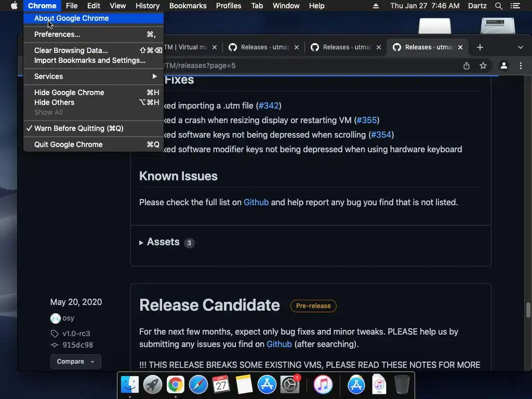Open the File menu

tap(72, 6)
